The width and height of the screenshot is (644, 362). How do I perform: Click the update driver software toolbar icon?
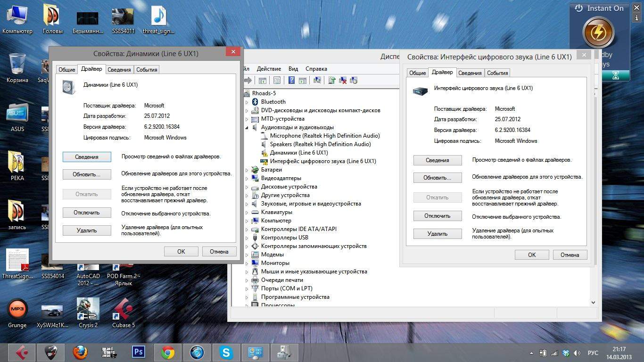click(x=332, y=81)
